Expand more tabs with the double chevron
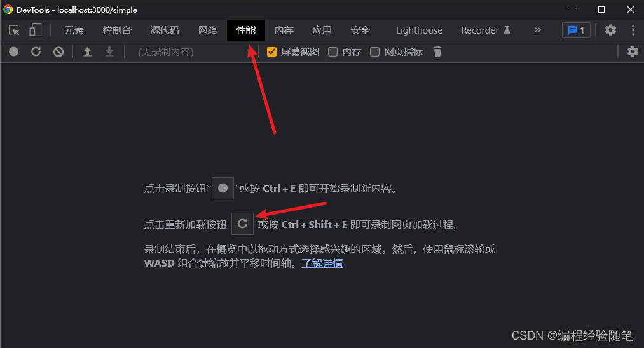Screen dimensions: 644x348 click(537, 30)
